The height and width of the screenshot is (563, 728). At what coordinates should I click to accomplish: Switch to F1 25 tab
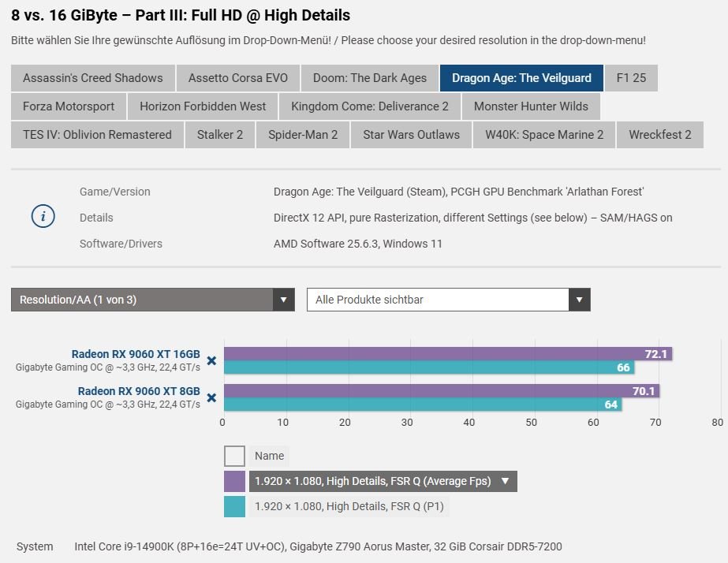[631, 78]
